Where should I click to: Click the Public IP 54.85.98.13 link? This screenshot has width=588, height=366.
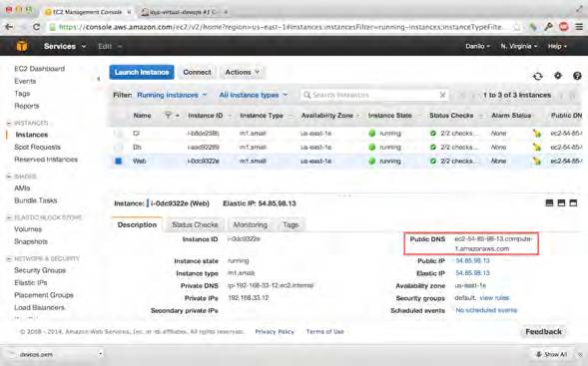pyautogui.click(x=472, y=260)
